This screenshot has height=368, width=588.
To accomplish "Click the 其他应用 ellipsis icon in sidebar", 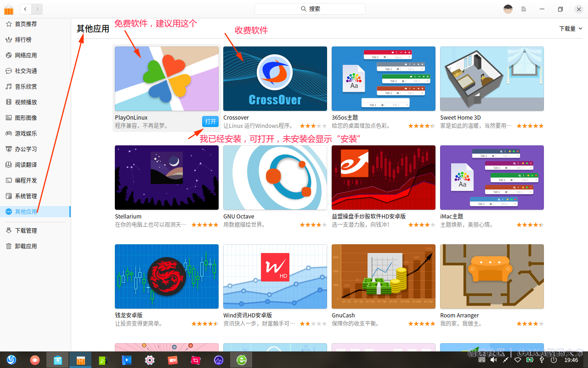I will click(x=9, y=212).
